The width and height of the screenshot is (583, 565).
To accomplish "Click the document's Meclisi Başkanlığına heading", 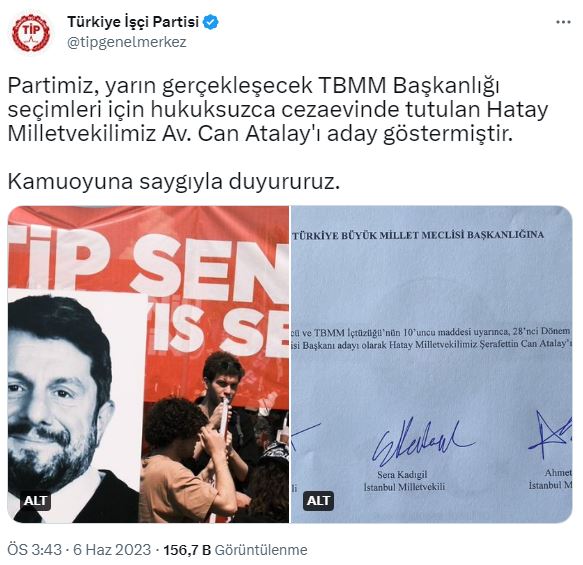I will point(418,235).
